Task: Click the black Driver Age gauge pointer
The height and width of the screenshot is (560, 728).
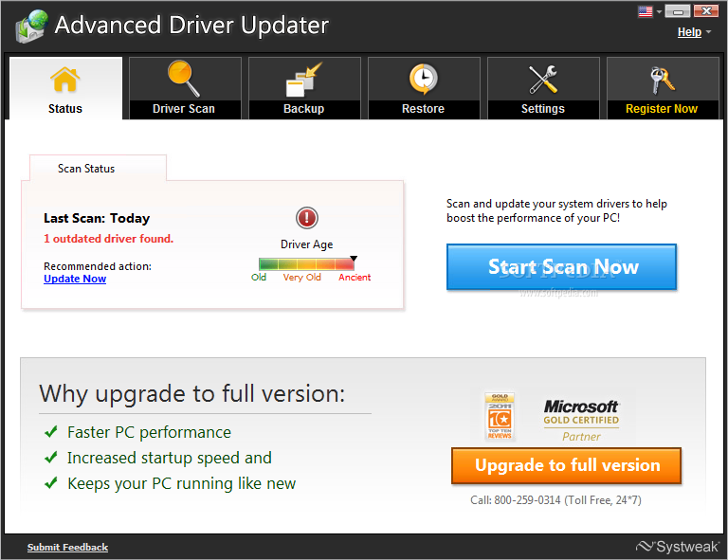Action: [354, 259]
